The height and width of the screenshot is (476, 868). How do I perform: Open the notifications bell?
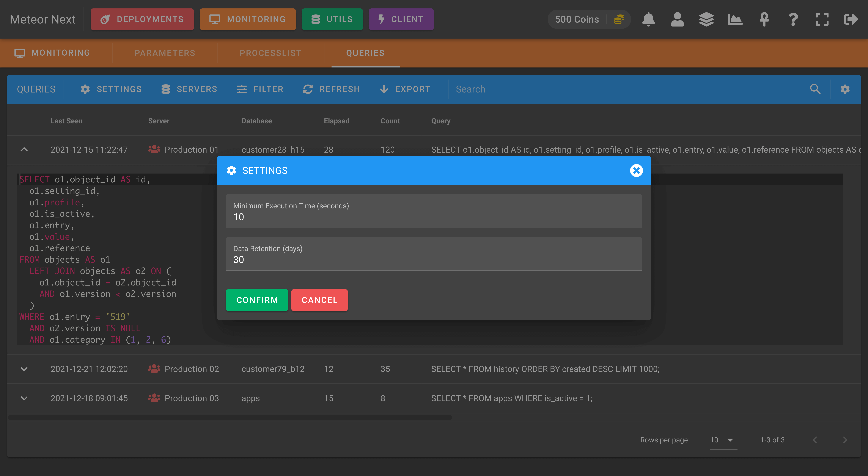(648, 19)
